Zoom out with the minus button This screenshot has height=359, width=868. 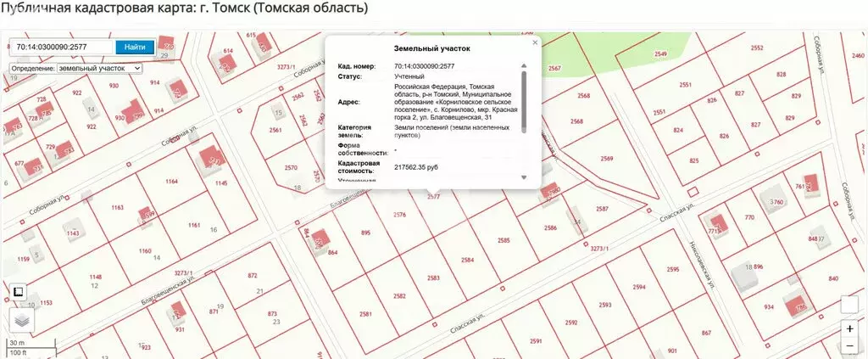(849, 347)
